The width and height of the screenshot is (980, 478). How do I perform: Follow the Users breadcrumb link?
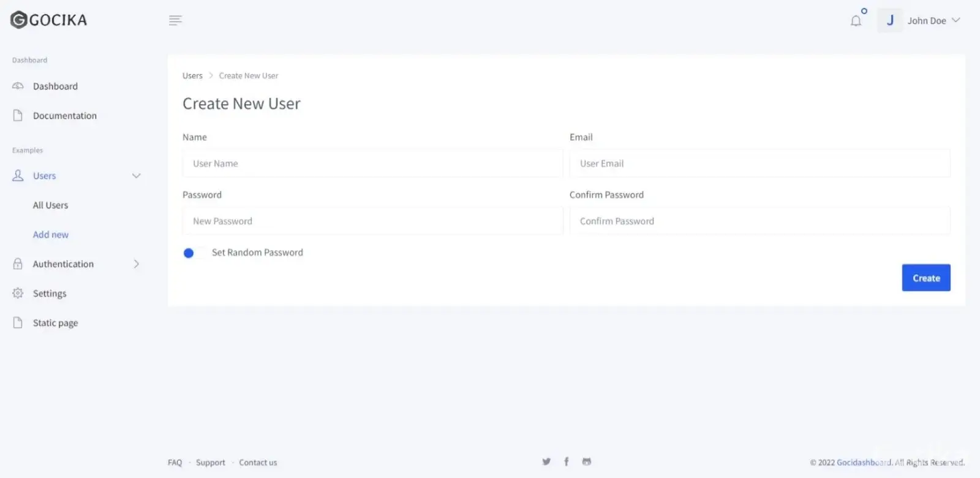(x=192, y=76)
